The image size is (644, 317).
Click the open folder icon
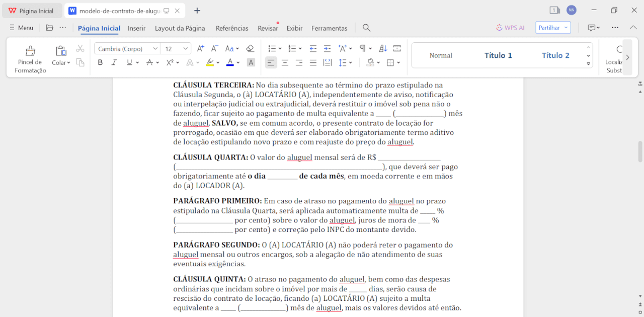49,28
